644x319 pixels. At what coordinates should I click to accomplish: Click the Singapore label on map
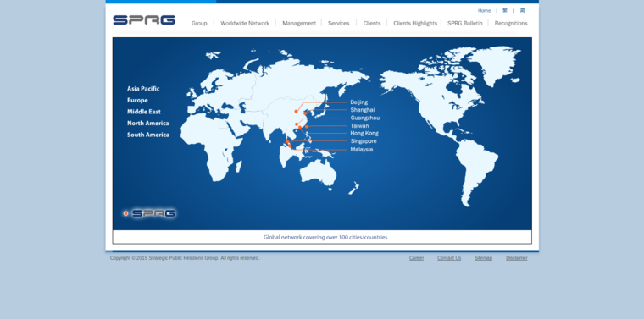tap(364, 141)
